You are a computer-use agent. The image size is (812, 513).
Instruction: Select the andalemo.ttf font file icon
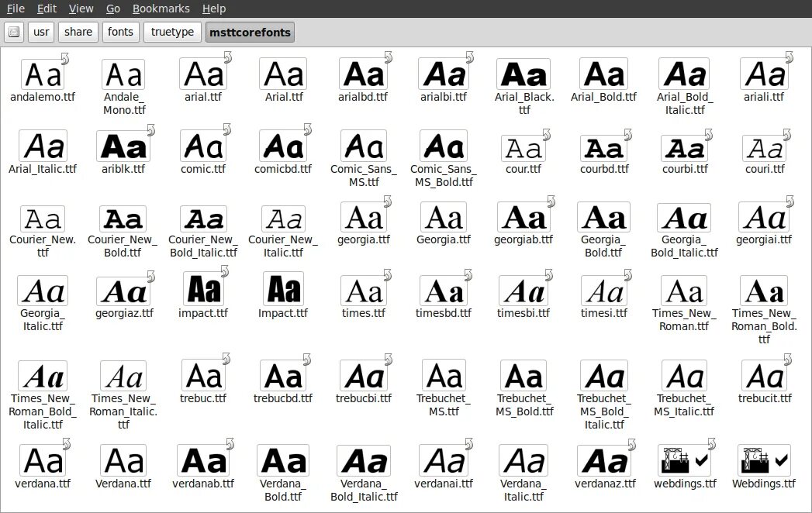[x=43, y=74]
